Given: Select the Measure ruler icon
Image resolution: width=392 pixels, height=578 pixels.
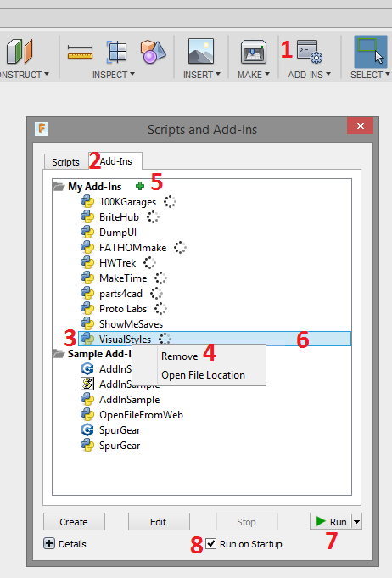Looking at the screenshot, I should pyautogui.click(x=80, y=52).
